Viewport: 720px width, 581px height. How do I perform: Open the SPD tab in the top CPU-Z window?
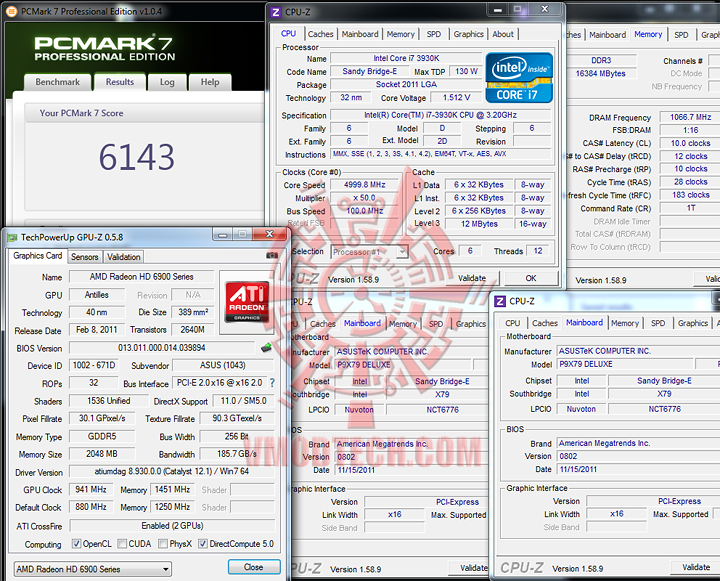click(x=433, y=34)
